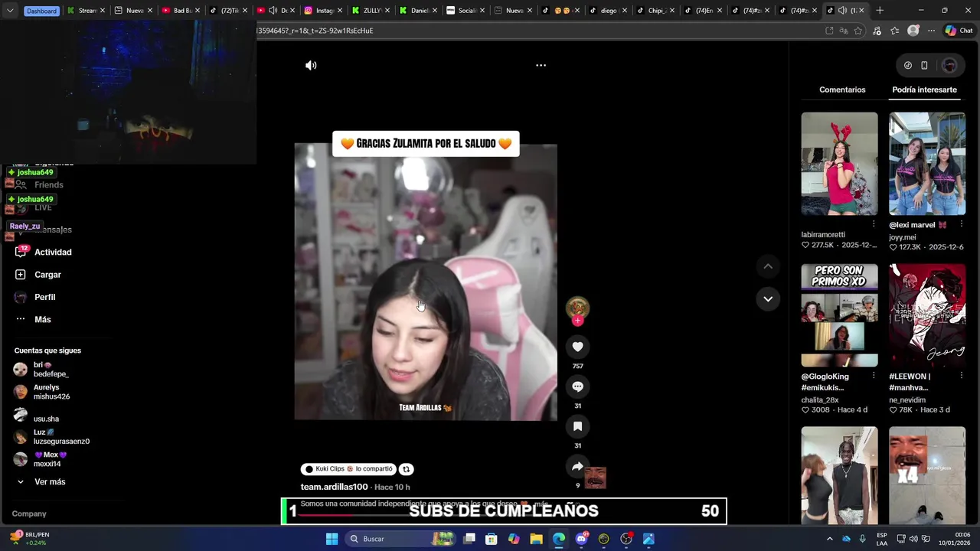Open creator's round profile avatar

click(x=577, y=307)
